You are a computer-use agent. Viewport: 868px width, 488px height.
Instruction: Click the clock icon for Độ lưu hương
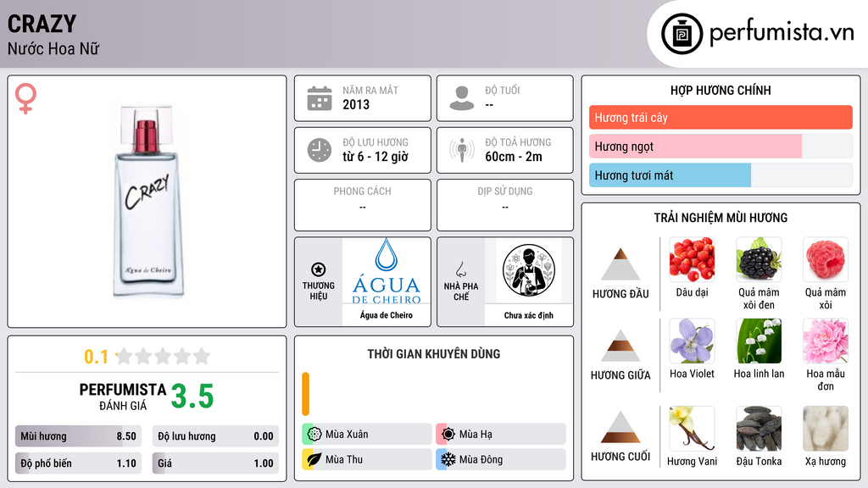coord(320,150)
